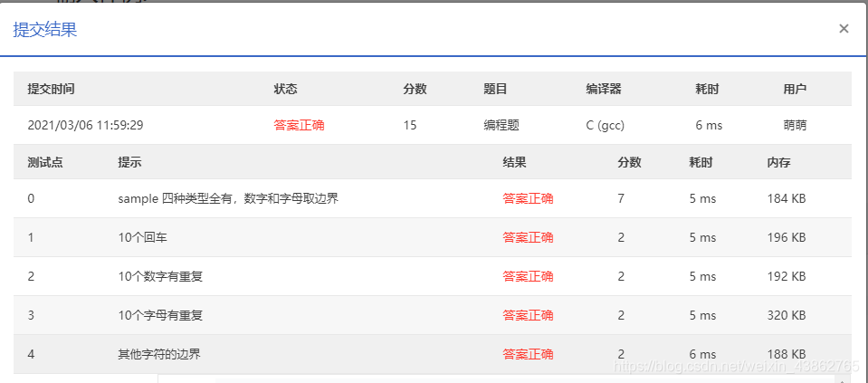The image size is (868, 383).
Task: Click the 184 KB memory value
Action: [x=786, y=198]
